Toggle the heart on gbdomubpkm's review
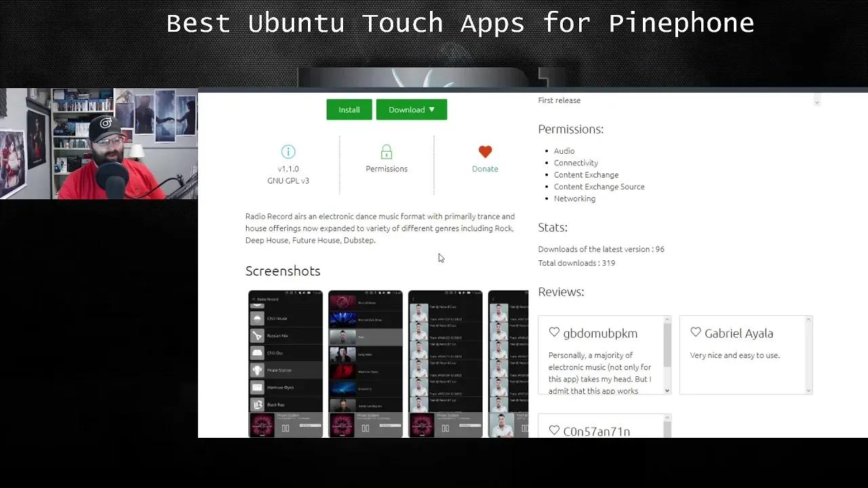868x488 pixels. 554,332
